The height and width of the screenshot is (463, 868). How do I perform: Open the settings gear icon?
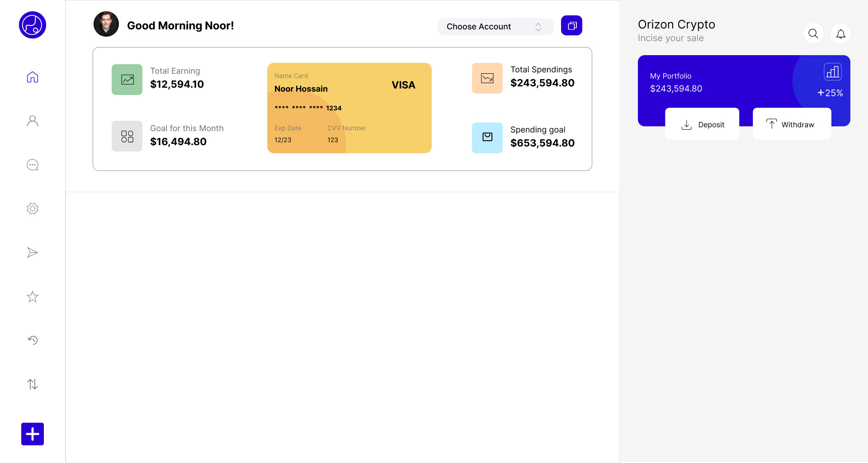(x=32, y=208)
